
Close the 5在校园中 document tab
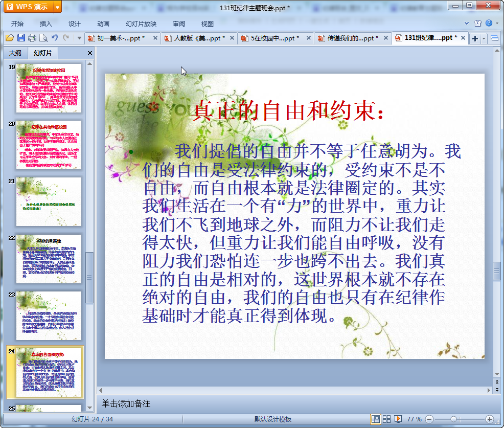point(309,38)
